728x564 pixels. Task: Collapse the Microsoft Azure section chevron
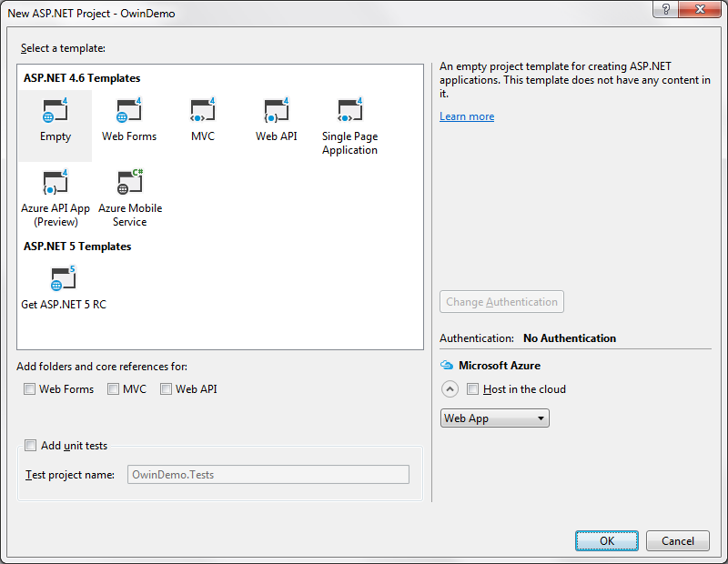[450, 389]
